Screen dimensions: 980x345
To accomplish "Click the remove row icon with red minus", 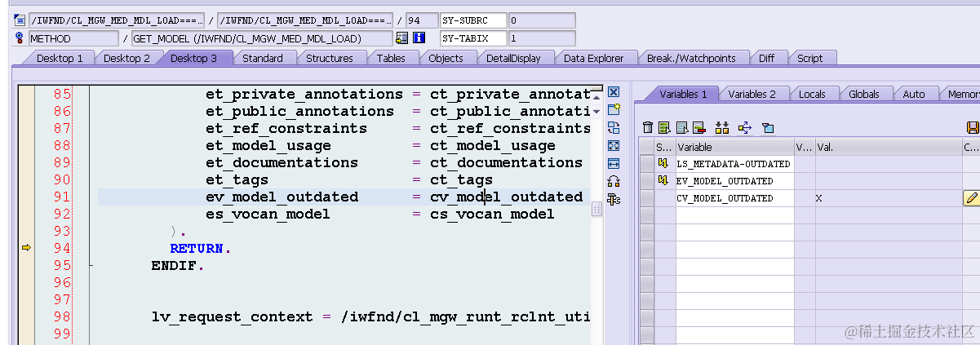I will [698, 127].
